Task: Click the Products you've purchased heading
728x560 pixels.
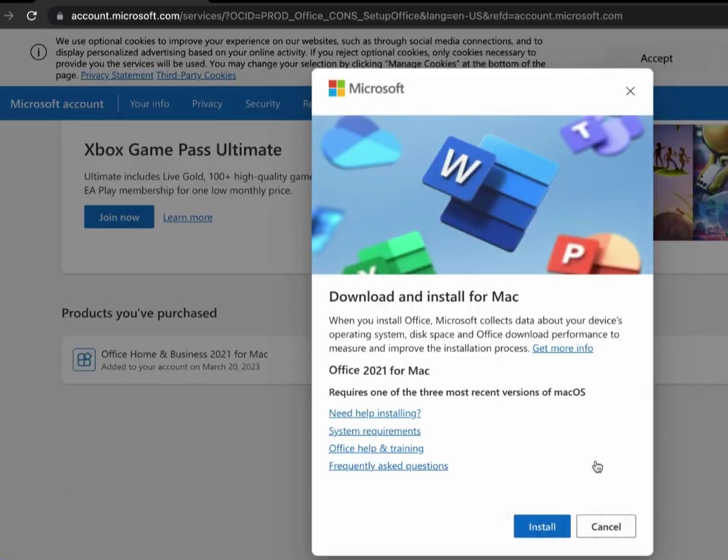Action: tap(139, 313)
